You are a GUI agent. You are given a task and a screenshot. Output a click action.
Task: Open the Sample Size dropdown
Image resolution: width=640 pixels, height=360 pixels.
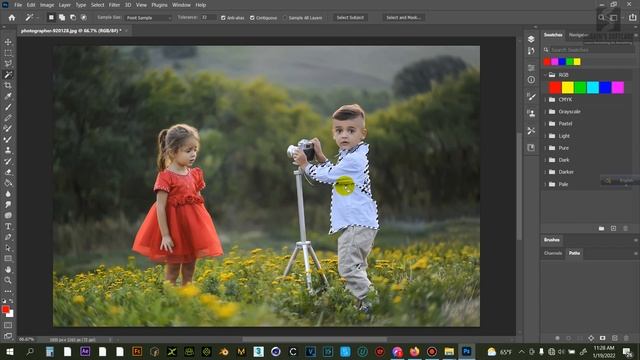click(148, 18)
